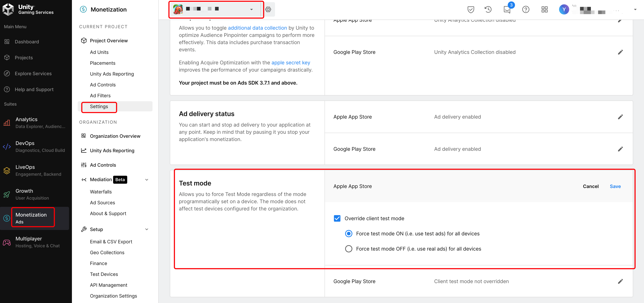Select Force test mode OFF radio
Image resolution: width=644 pixels, height=303 pixels.
coord(349,249)
